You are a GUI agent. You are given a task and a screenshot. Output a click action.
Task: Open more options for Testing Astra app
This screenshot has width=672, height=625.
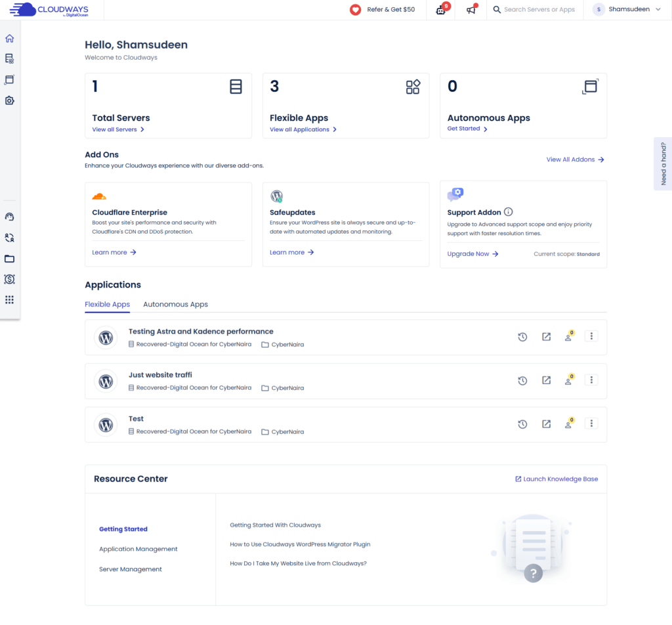pyautogui.click(x=591, y=336)
